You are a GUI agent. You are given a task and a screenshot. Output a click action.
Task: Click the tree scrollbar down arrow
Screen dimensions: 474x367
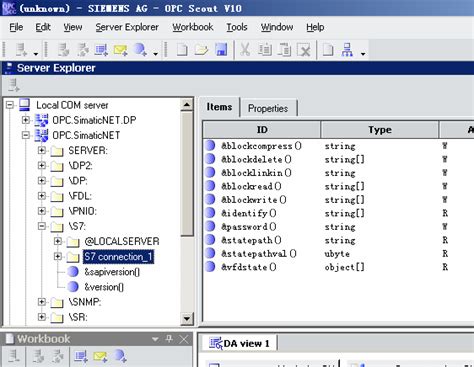(187, 318)
